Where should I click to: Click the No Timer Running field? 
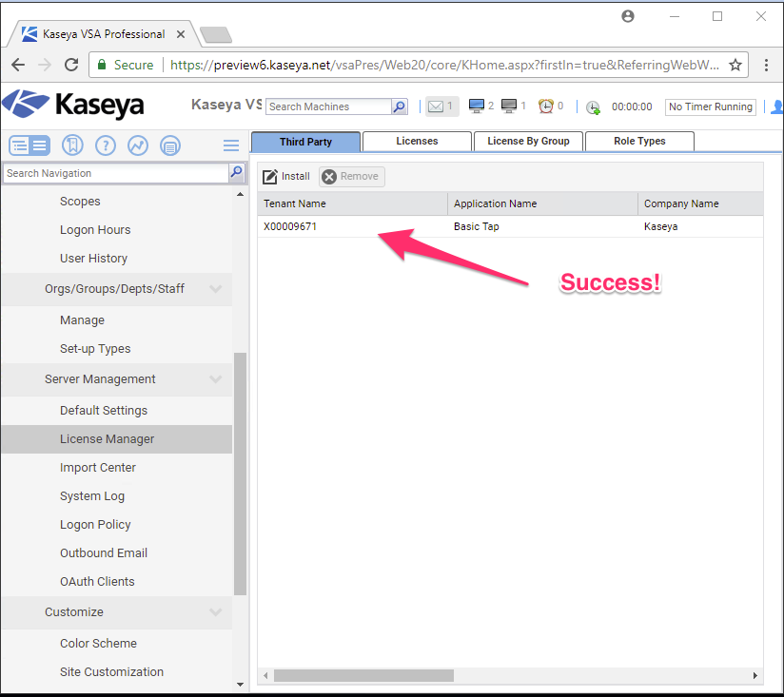(710, 106)
